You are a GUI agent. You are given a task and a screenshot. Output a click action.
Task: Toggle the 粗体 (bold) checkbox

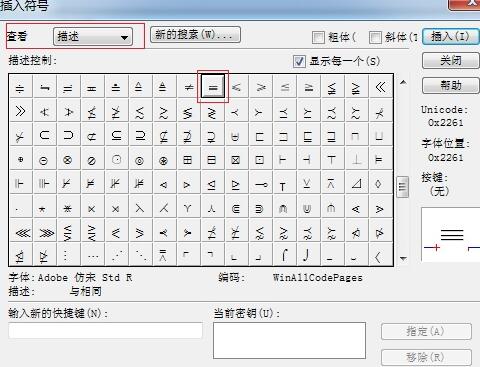(x=318, y=37)
